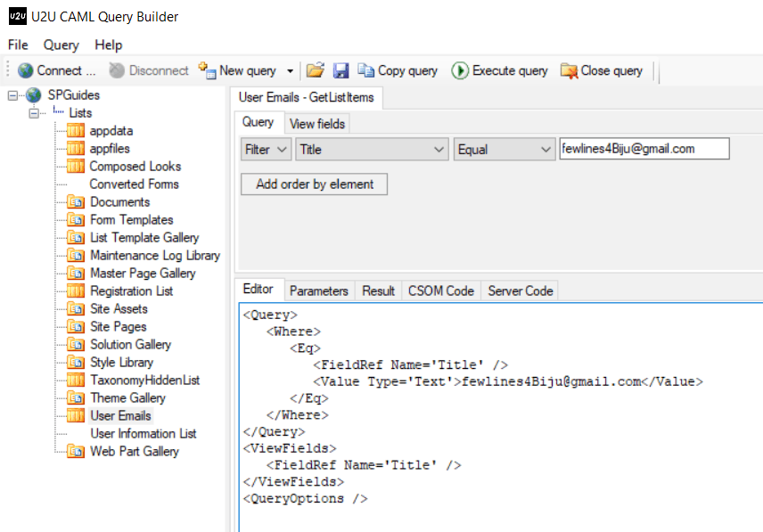The image size is (763, 532).
Task: Open the Filter type dropdown
Action: pos(267,150)
